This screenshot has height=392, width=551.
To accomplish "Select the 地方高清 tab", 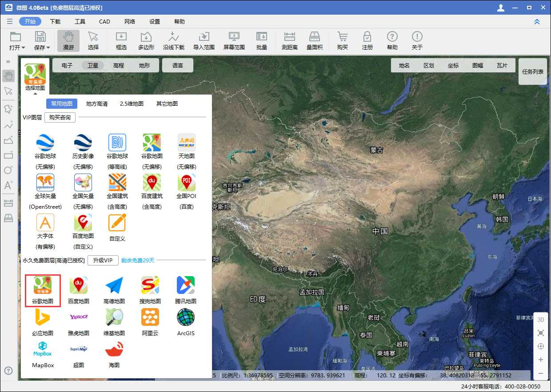I will pos(97,103).
